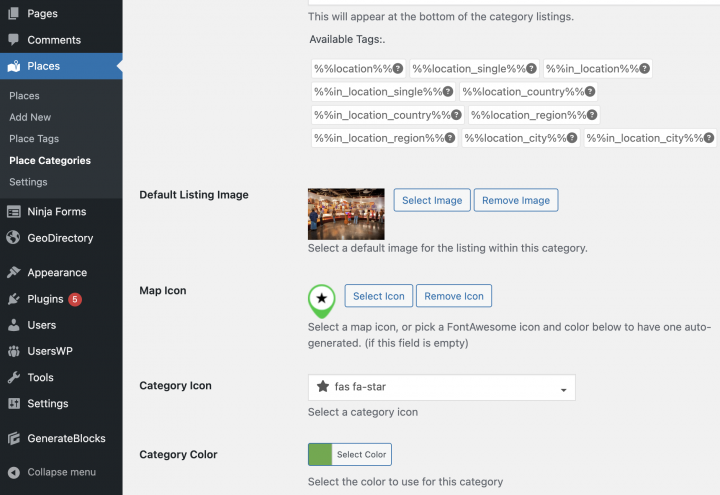Click the GeoDirectory globe icon
Image resolution: width=720 pixels, height=495 pixels.
pyautogui.click(x=13, y=238)
